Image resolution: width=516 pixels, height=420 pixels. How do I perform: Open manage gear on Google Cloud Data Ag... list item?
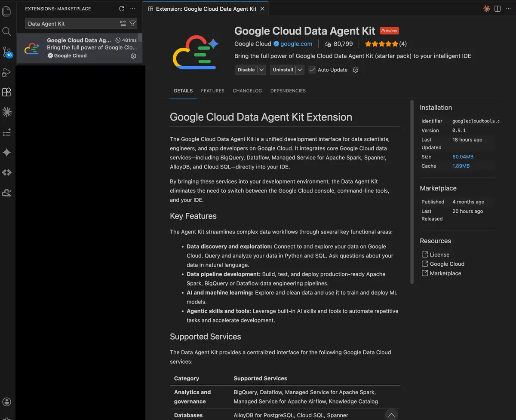133,56
